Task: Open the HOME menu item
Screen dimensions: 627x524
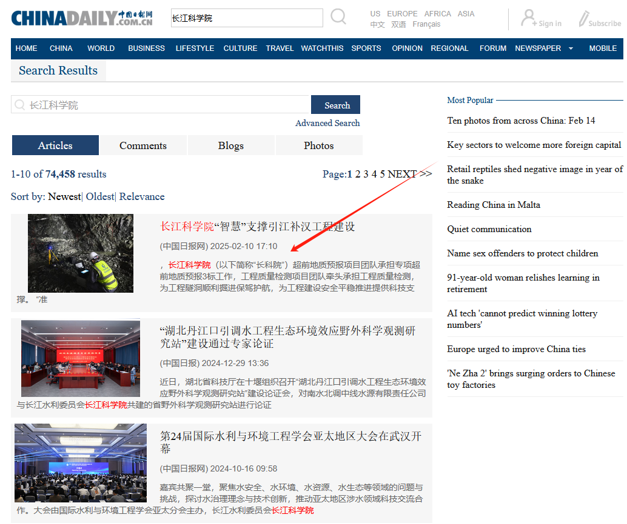Action: pyautogui.click(x=26, y=48)
